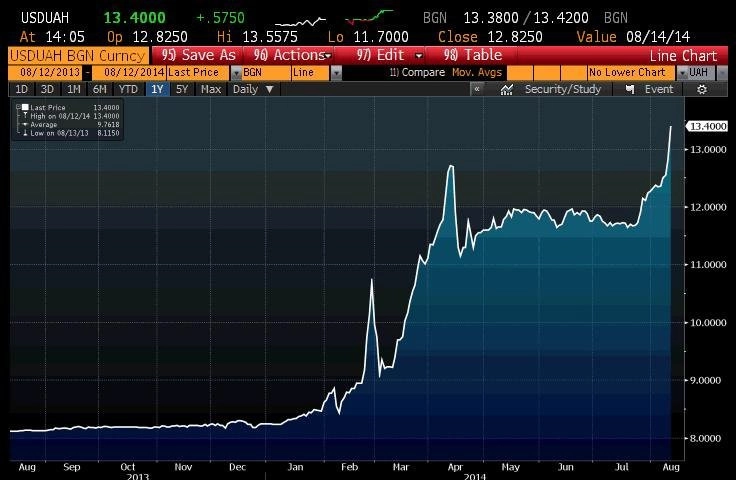The width and height of the screenshot is (736, 480).
Task: Click the Event flag icon
Action: point(632,89)
